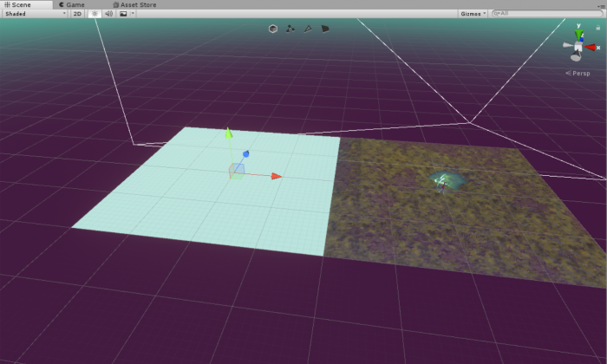Click the magnifier icon in search field
607x364 pixels.
(497, 14)
